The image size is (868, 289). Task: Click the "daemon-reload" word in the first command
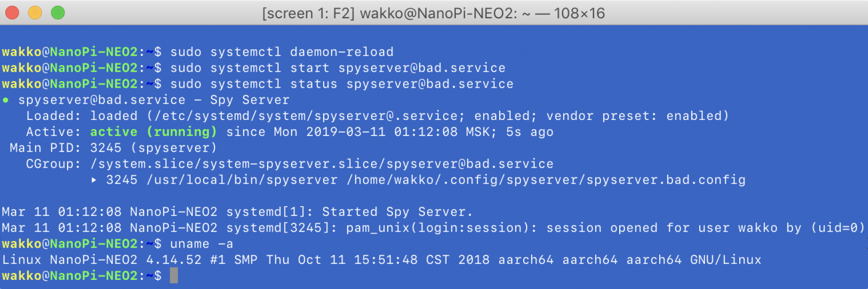[341, 52]
